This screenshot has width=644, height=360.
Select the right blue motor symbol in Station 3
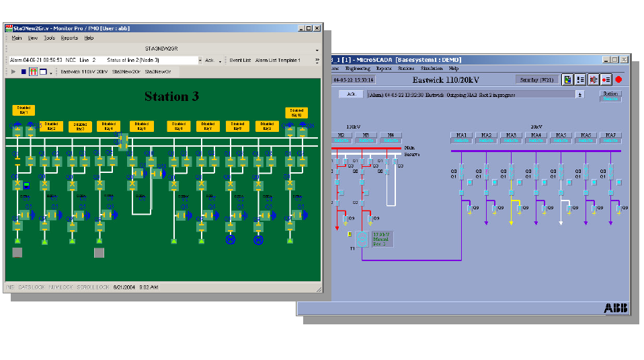coord(258,240)
